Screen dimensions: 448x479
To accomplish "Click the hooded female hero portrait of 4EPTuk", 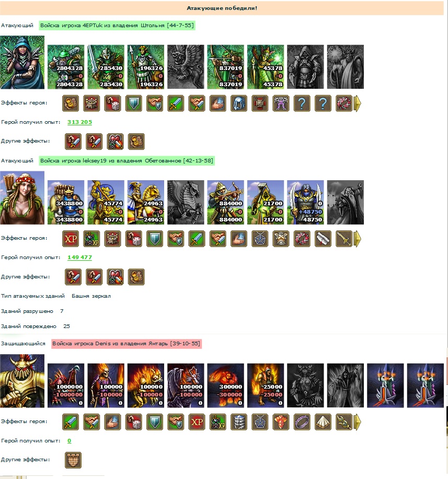I will [x=22, y=62].
